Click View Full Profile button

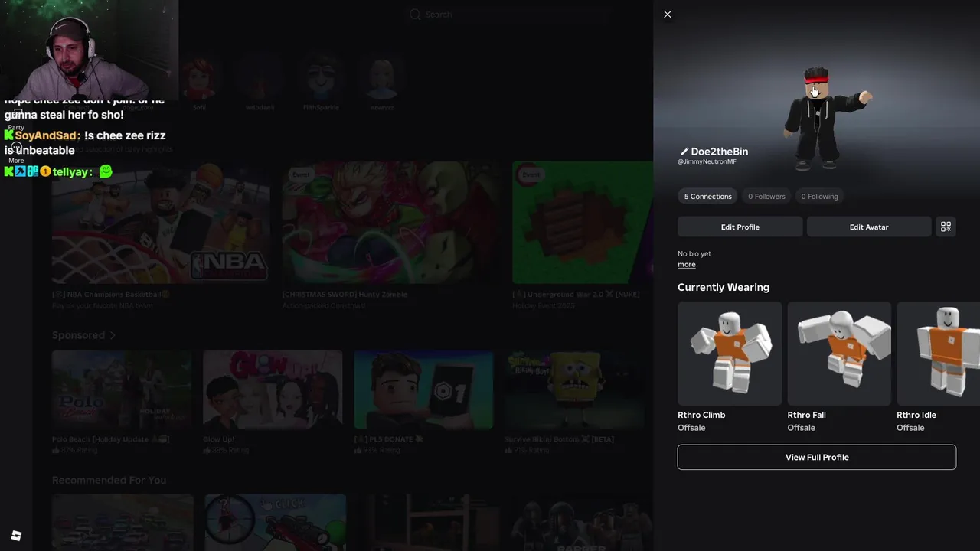click(817, 457)
